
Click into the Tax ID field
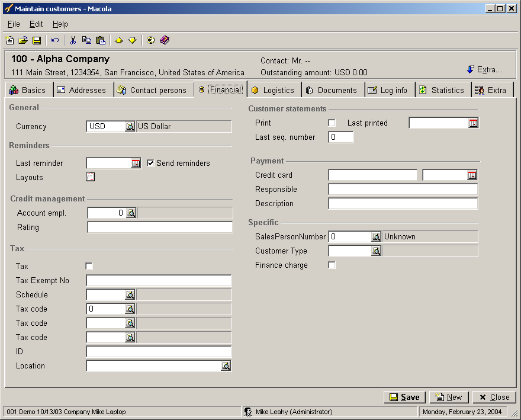click(x=159, y=351)
